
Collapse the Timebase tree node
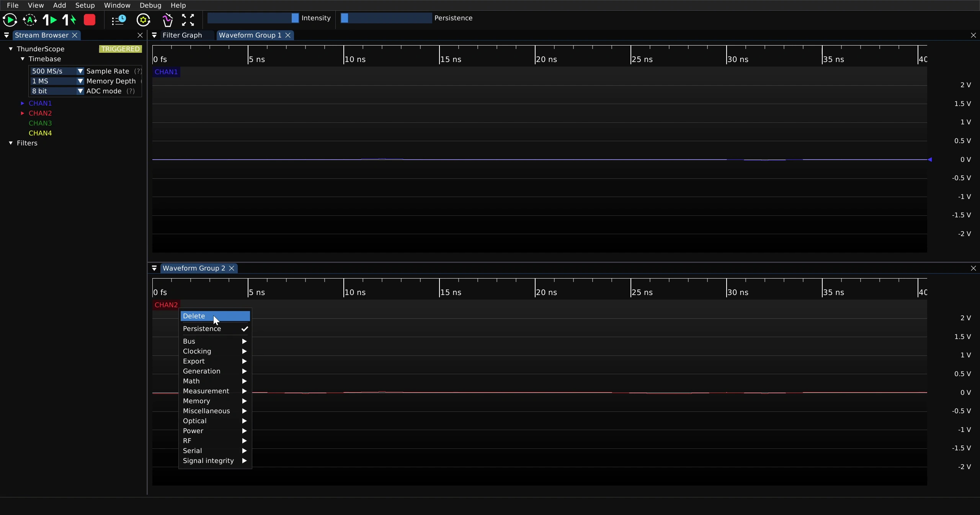23,59
